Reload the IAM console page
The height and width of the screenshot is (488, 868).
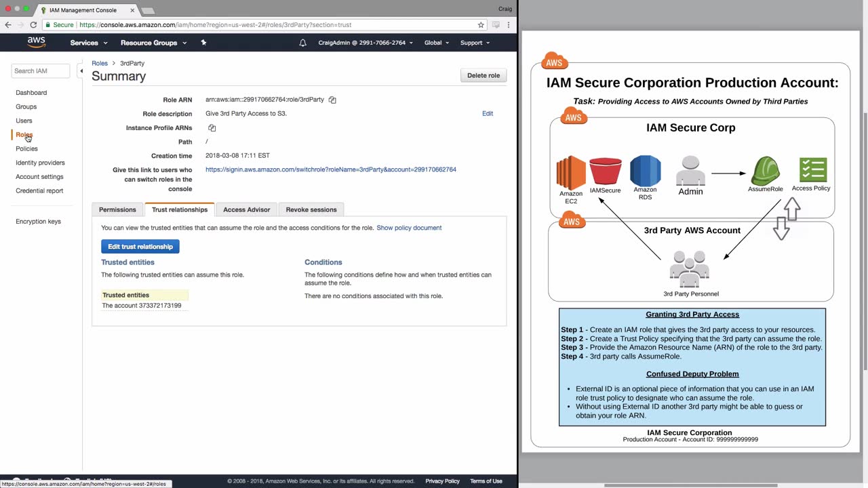click(x=33, y=24)
